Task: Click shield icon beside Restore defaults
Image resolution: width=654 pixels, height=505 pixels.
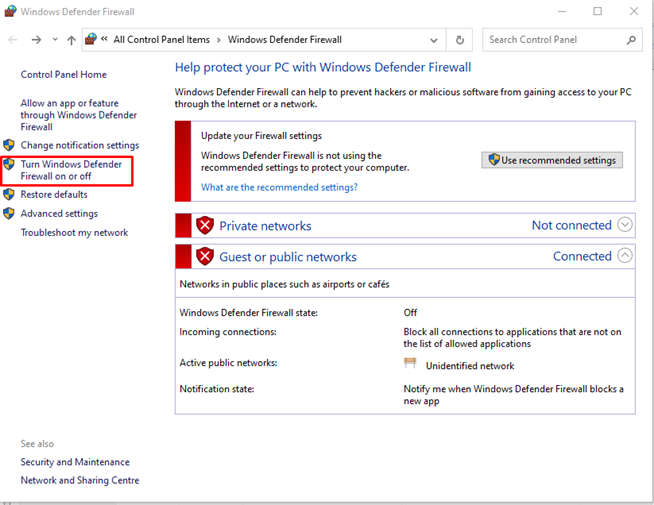Action: click(x=9, y=194)
